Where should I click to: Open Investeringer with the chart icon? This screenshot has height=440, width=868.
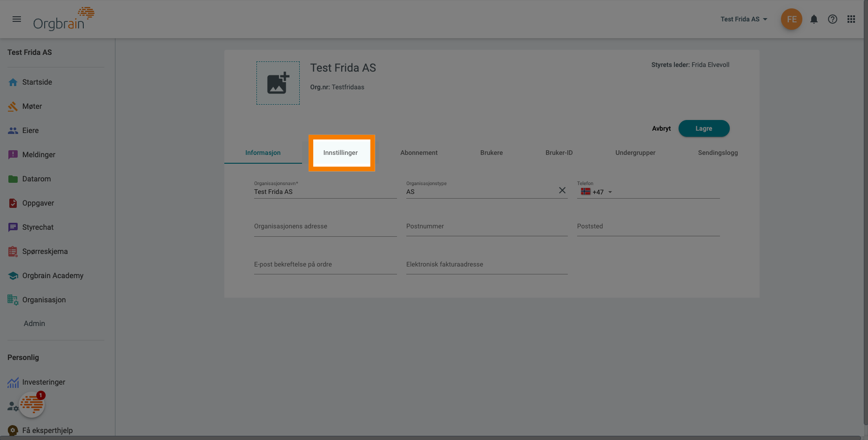pyautogui.click(x=13, y=382)
